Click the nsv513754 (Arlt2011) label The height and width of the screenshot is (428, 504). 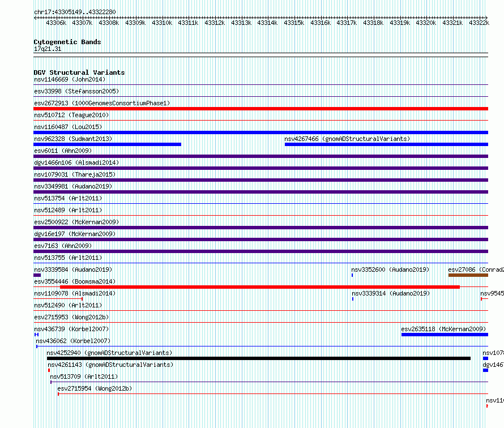tap(68, 198)
